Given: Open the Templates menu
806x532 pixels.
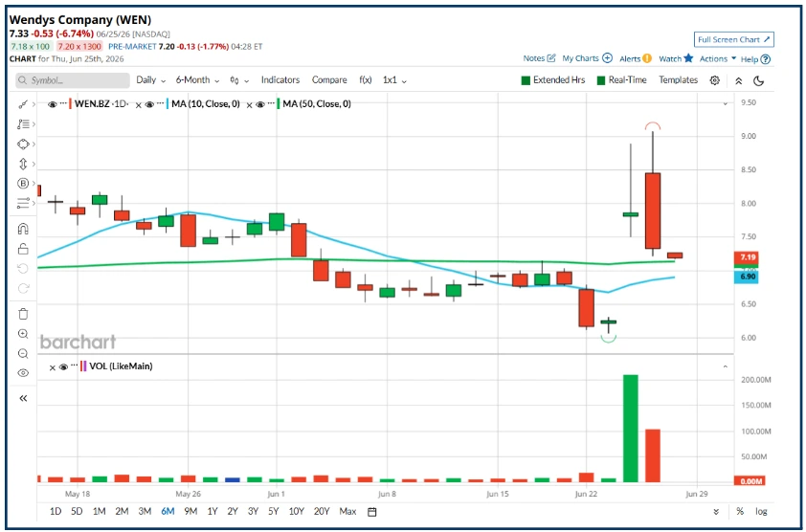Looking at the screenshot, I should pyautogui.click(x=679, y=80).
